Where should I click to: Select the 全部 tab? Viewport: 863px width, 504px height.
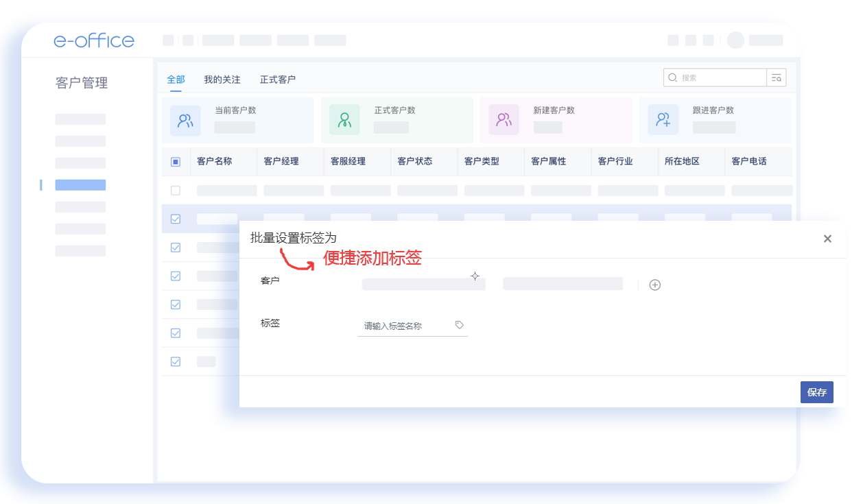click(x=176, y=80)
